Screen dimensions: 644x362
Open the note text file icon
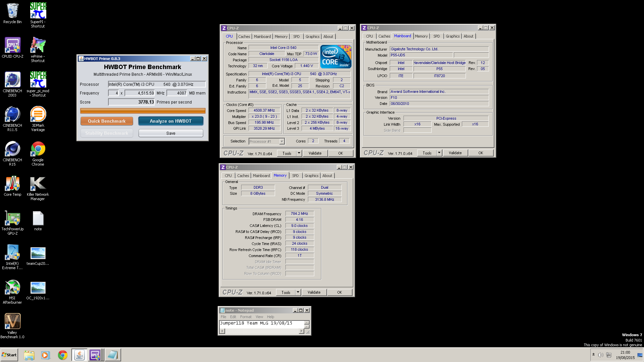point(38,220)
